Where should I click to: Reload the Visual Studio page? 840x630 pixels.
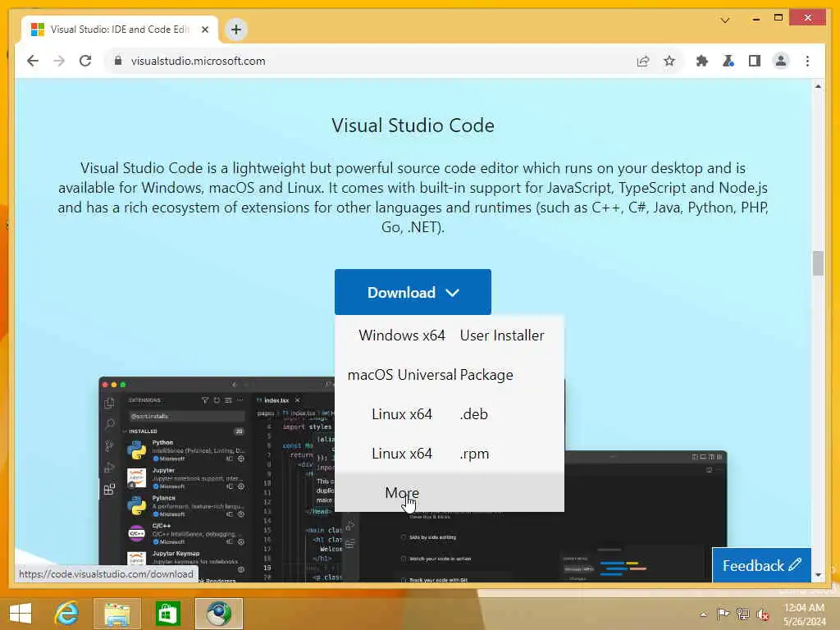85,61
